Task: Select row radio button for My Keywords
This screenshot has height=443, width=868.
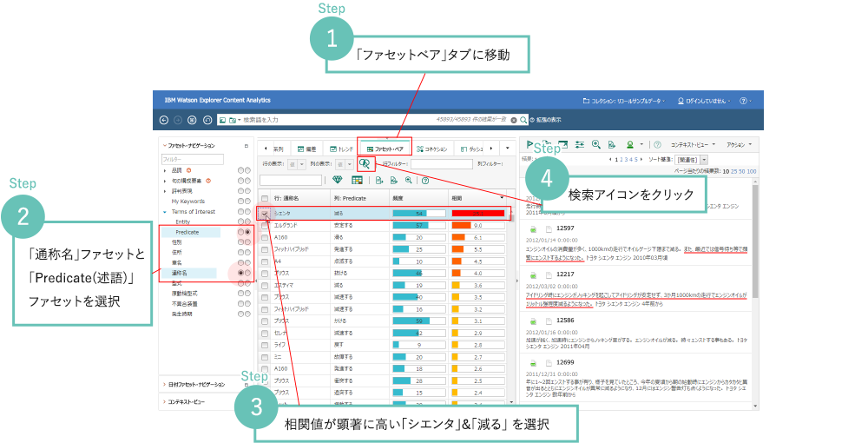Action: click(x=240, y=202)
